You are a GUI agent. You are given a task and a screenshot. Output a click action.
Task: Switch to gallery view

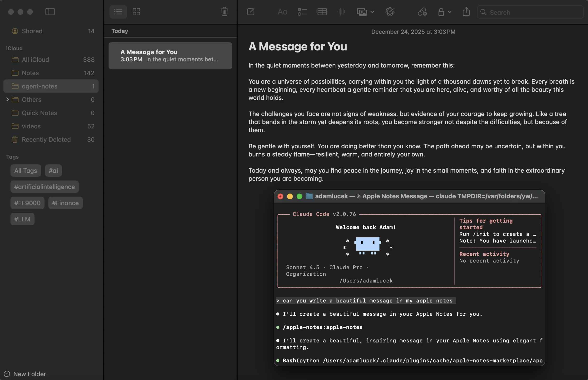tap(136, 12)
